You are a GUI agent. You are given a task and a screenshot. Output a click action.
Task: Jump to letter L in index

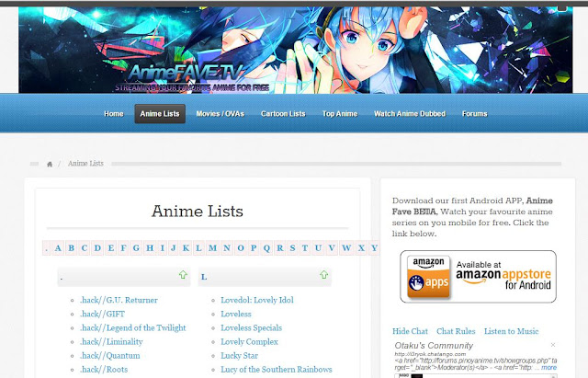[x=198, y=248]
